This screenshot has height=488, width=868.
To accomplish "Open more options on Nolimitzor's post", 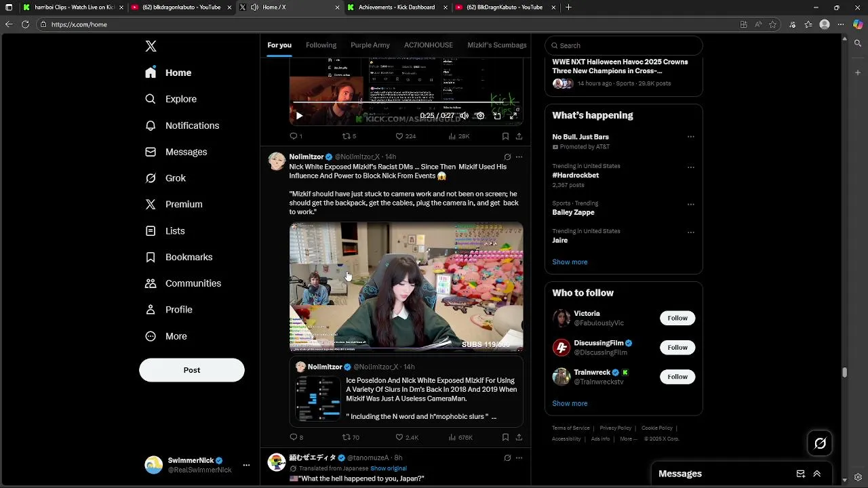I will tap(519, 157).
